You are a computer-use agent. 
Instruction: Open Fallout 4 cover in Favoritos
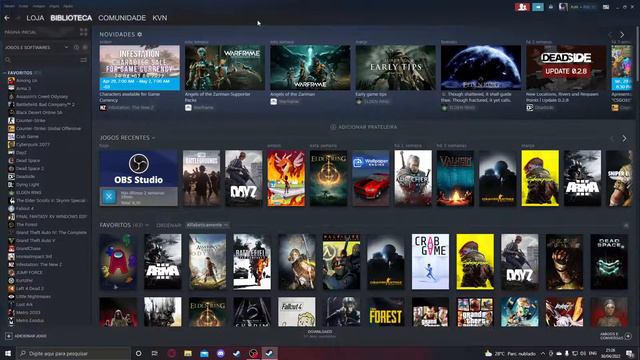[x=297, y=312]
